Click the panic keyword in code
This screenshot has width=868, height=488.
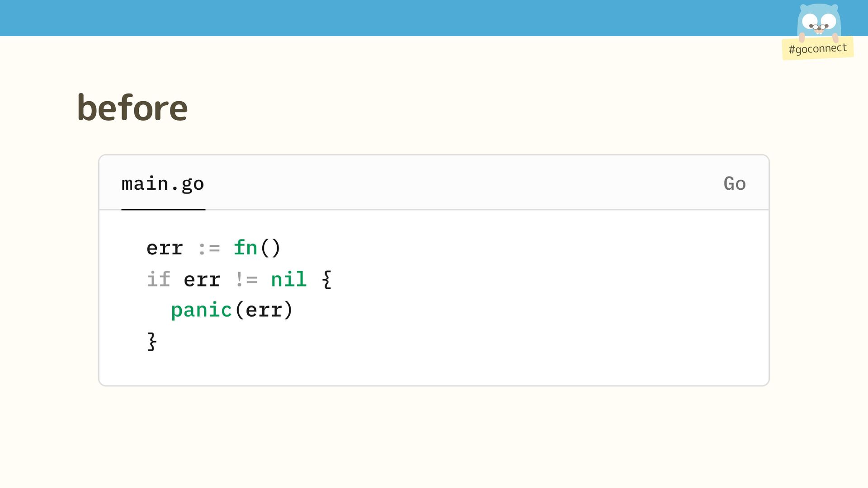click(x=201, y=310)
